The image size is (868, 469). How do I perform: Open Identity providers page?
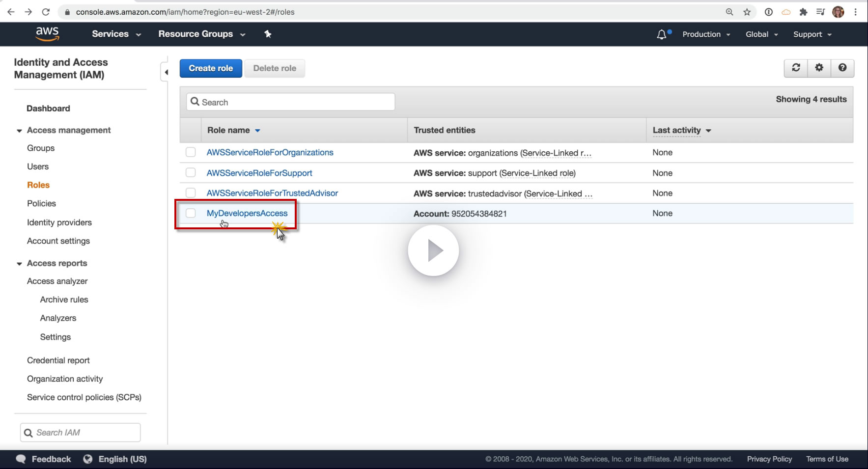pos(59,222)
